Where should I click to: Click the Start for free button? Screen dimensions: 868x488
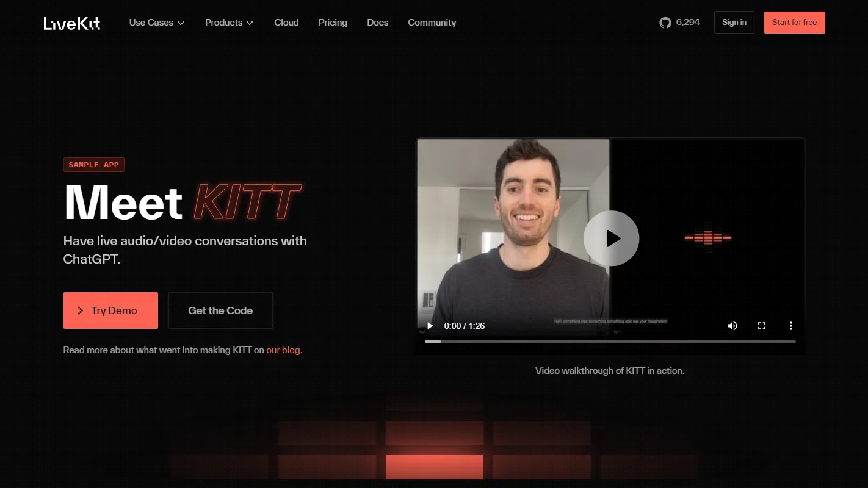point(794,22)
